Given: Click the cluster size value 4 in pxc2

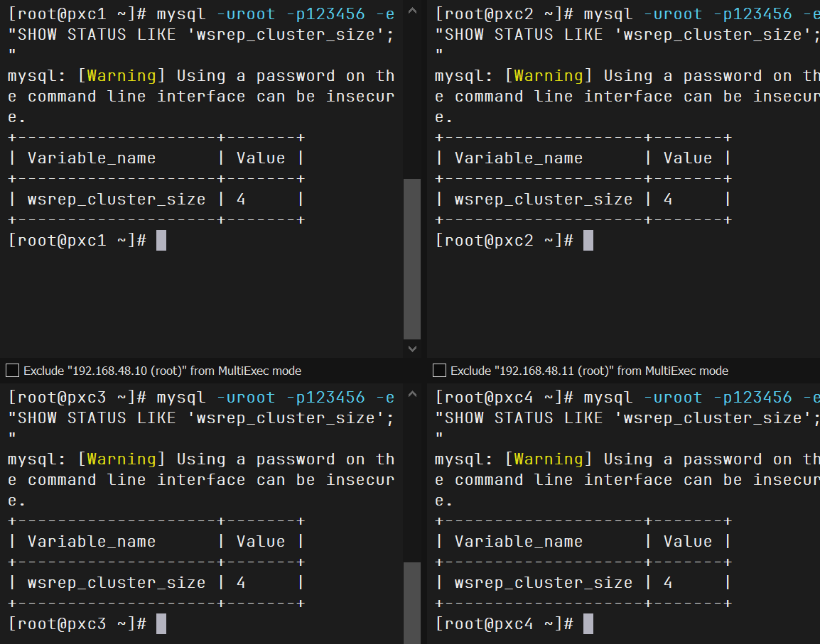Looking at the screenshot, I should pos(668,200).
